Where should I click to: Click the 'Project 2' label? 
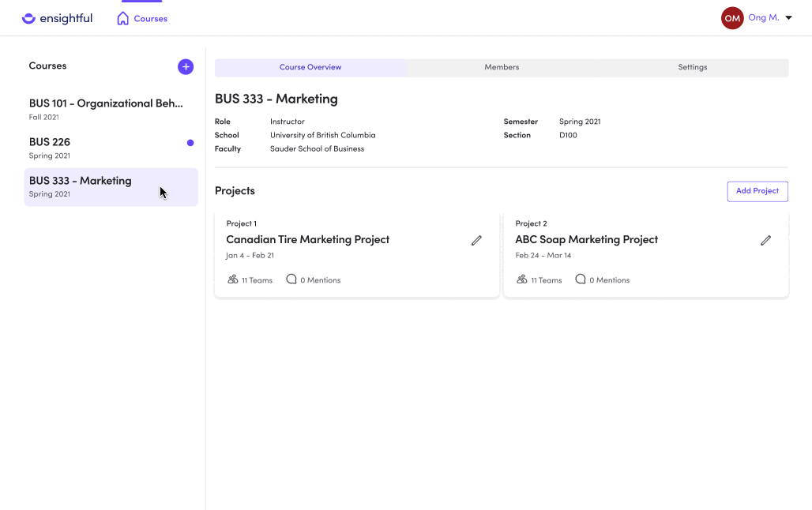[531, 223]
